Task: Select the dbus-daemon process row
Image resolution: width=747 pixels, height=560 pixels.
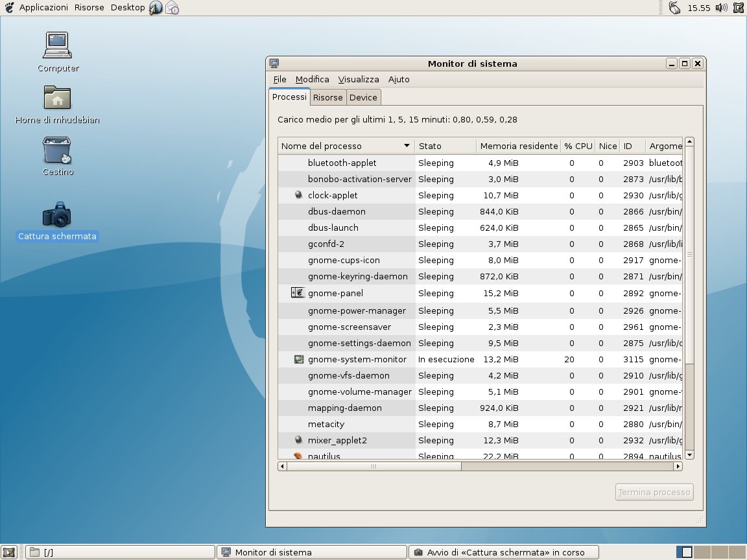Action: point(480,211)
